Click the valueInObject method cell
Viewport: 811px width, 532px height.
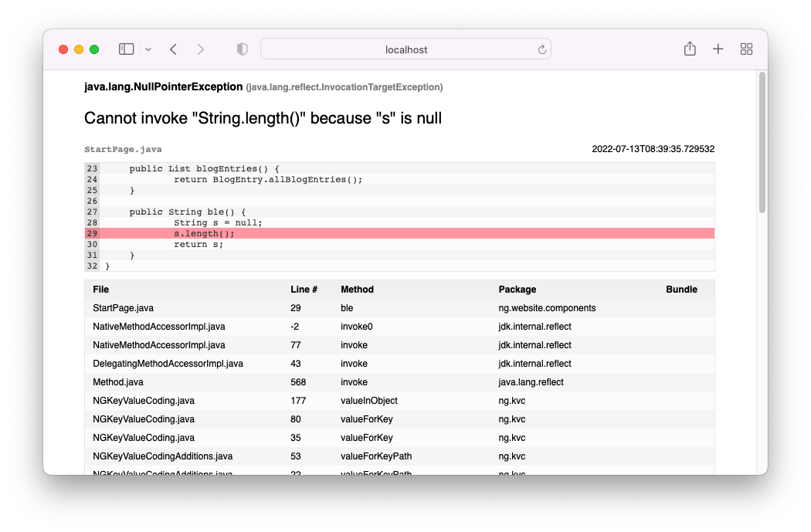[368, 401]
